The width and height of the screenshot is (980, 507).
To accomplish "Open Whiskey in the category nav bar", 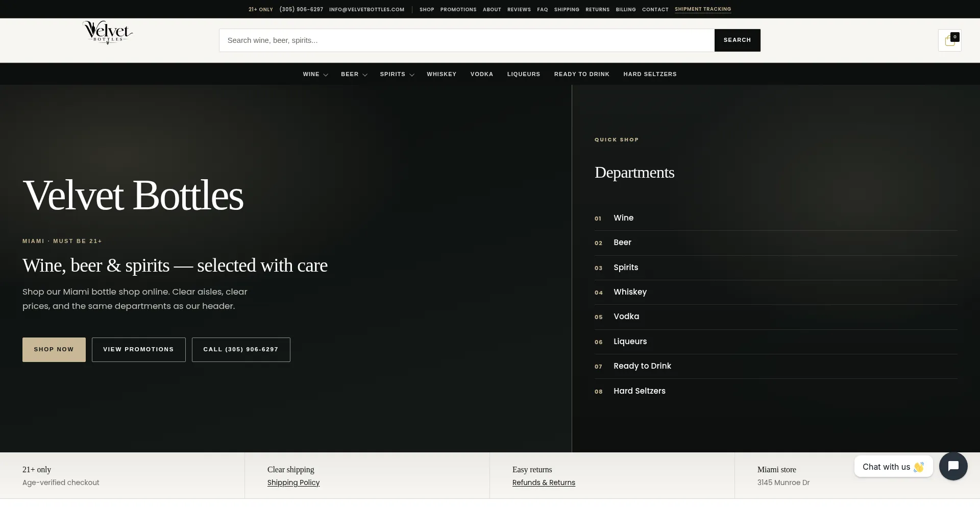I will (x=442, y=74).
